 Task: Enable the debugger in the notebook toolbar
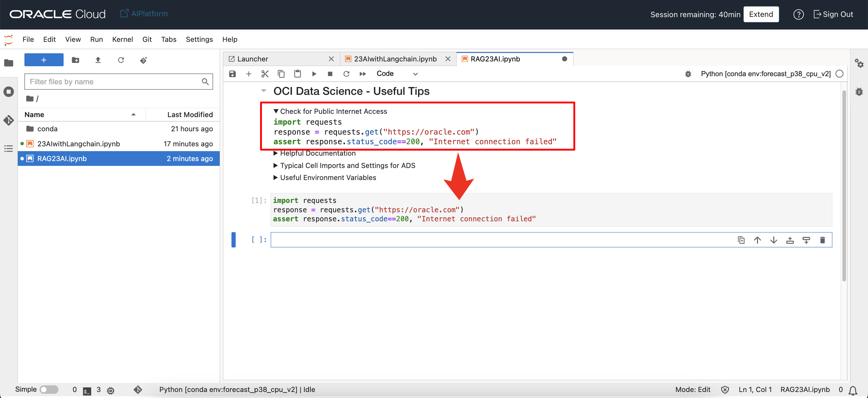point(688,74)
